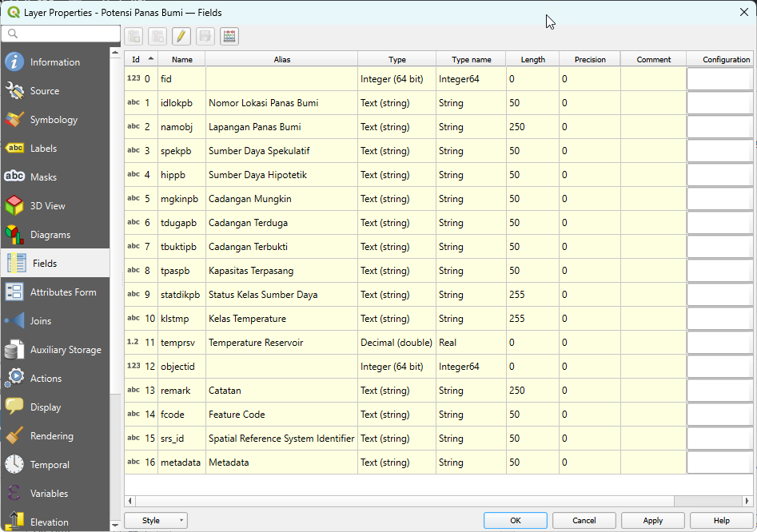Open the Auxiliary Storage page
The height and width of the screenshot is (532, 757).
[x=66, y=350]
